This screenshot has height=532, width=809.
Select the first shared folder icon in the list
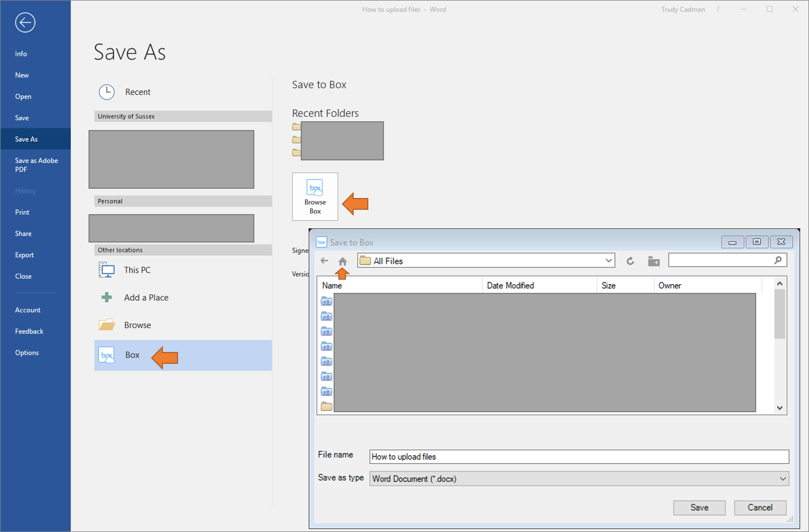[x=326, y=301]
